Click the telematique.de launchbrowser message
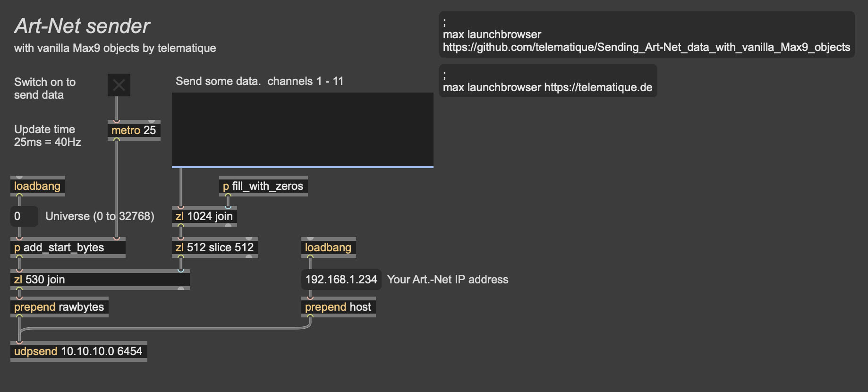The width and height of the screenshot is (868, 392). point(547,81)
